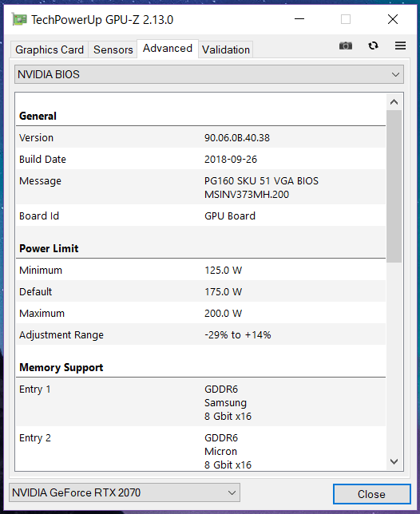Go to the Validation tab

point(226,49)
